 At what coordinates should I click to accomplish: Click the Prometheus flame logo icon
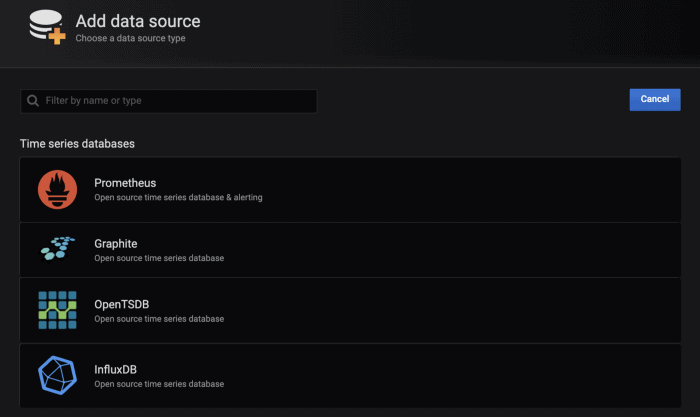point(57,189)
